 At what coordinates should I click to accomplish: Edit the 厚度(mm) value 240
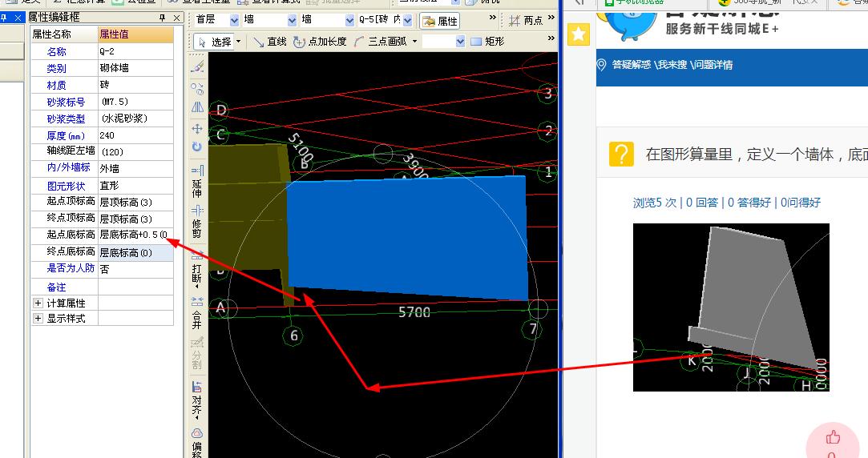[135, 135]
